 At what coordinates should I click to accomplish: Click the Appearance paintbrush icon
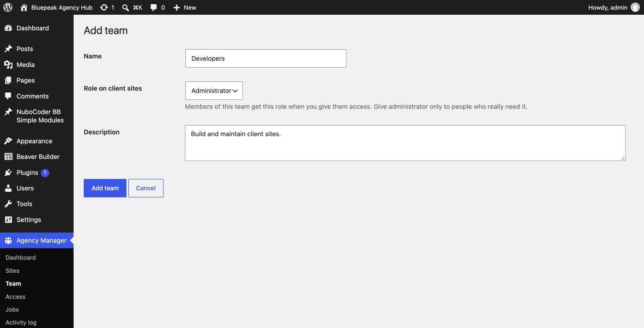[x=8, y=141]
